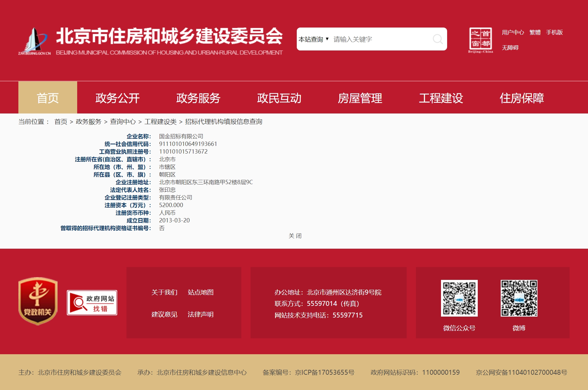588x390 pixels.
Task: Open the 工程建设 navigation menu
Action: [441, 98]
